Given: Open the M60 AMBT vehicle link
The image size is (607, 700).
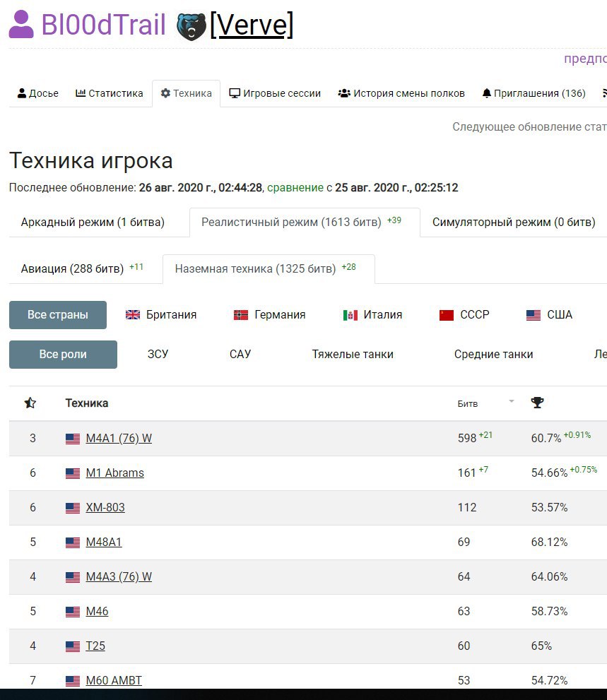Looking at the screenshot, I should tap(114, 680).
